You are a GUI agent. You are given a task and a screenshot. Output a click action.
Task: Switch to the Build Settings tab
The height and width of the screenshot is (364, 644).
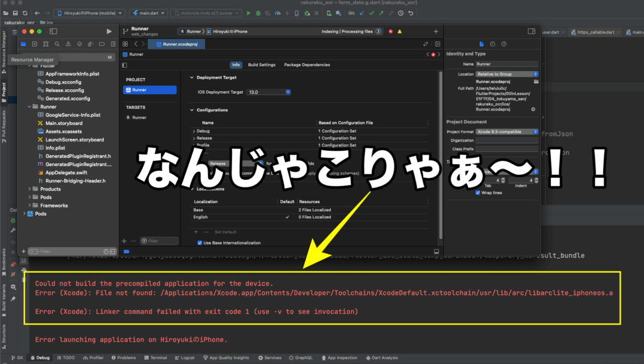tap(261, 65)
